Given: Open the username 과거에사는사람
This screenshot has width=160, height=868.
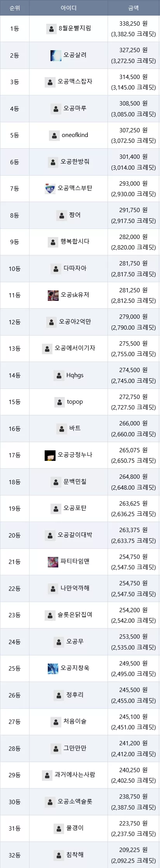Looking at the screenshot, I should (x=75, y=775).
